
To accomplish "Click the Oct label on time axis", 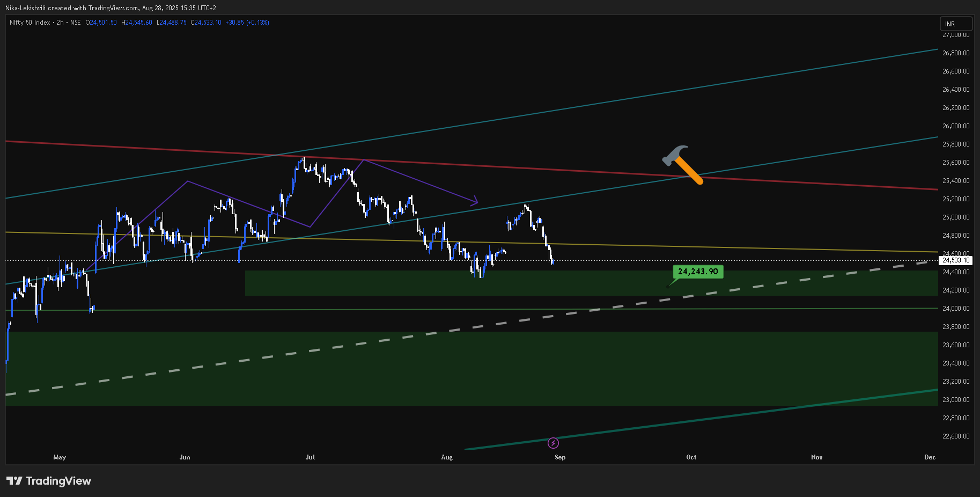I will [691, 457].
